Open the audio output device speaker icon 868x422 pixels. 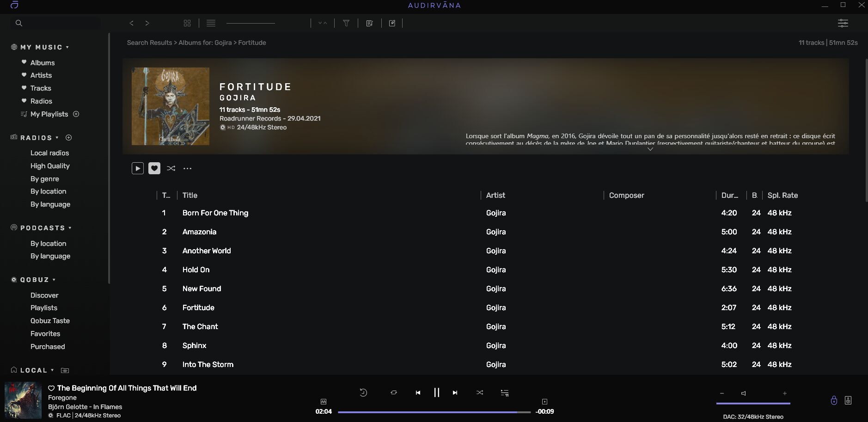(x=848, y=400)
